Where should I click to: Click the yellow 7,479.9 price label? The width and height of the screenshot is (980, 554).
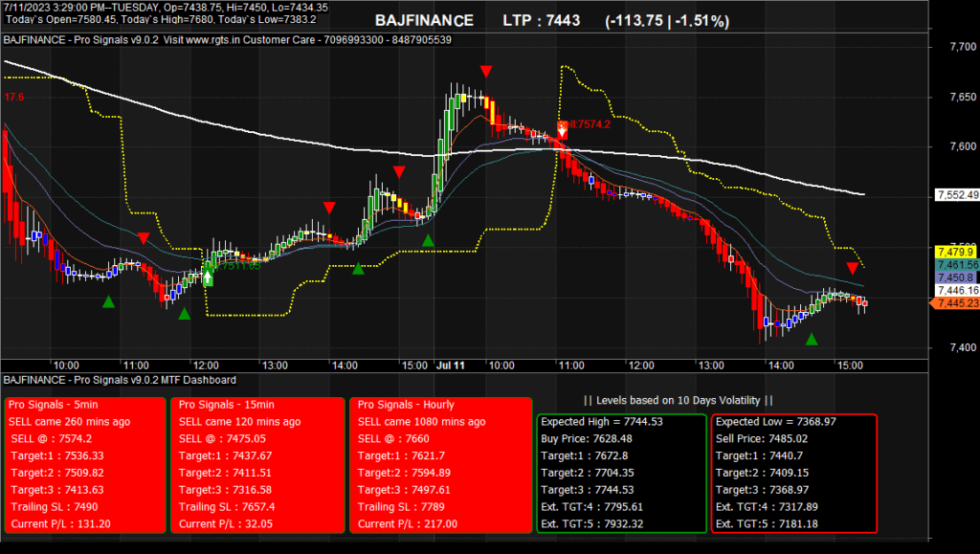(x=957, y=252)
